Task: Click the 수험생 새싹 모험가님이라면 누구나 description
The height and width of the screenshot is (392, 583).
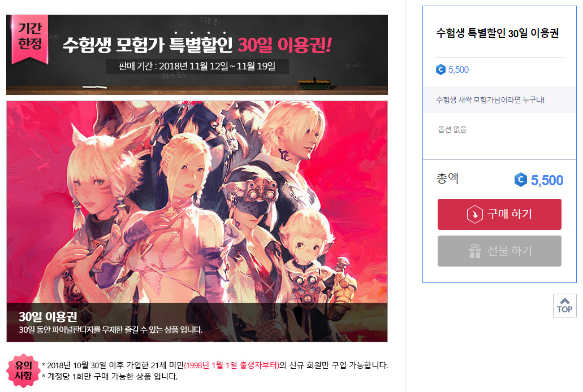Action: pos(490,100)
